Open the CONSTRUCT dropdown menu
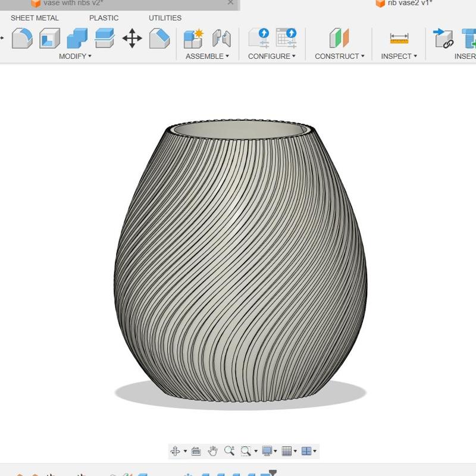The image size is (476, 476). (338, 56)
